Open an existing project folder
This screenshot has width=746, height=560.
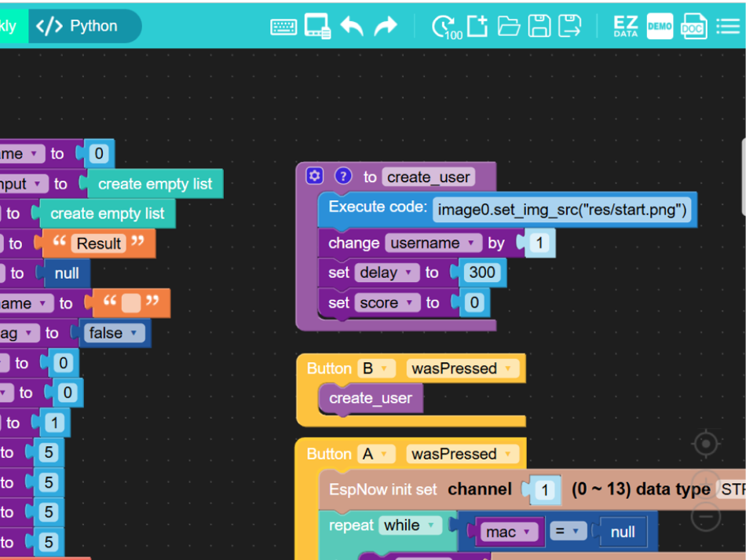509,26
